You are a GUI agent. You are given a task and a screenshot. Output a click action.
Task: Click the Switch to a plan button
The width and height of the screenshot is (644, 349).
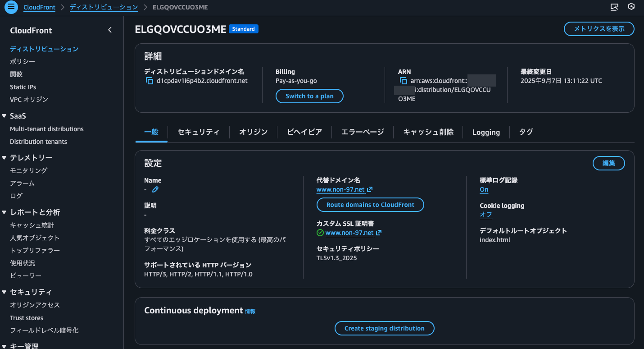pyautogui.click(x=309, y=96)
